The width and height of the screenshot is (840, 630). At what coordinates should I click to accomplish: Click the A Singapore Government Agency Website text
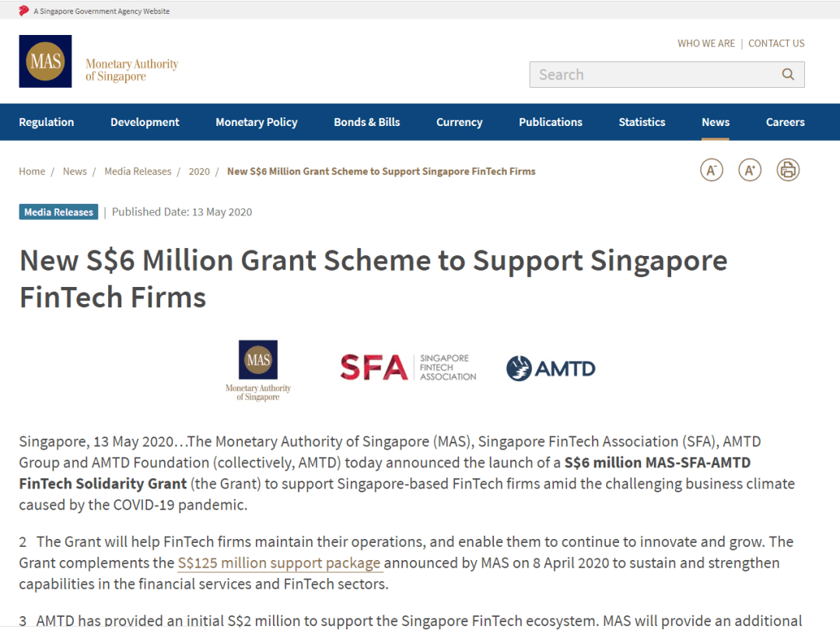(102, 11)
